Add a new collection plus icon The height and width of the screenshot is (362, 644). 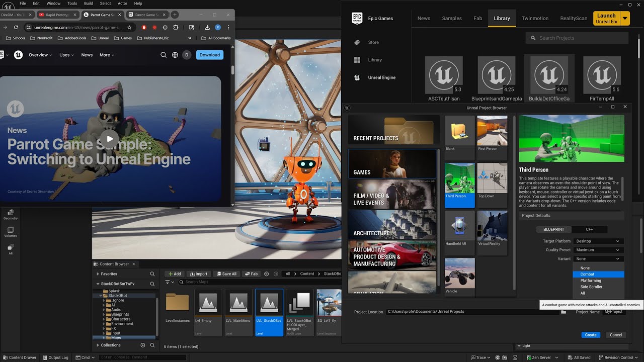pyautogui.click(x=143, y=345)
